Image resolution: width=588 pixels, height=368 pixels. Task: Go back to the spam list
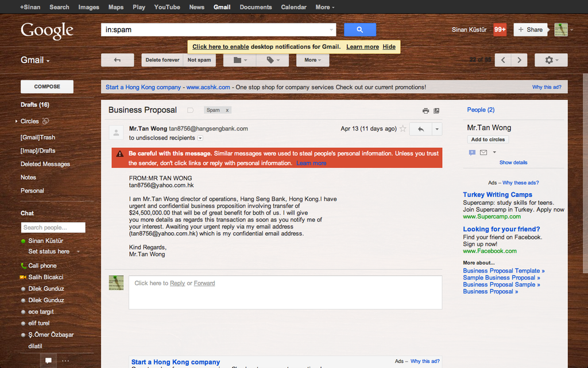(117, 60)
